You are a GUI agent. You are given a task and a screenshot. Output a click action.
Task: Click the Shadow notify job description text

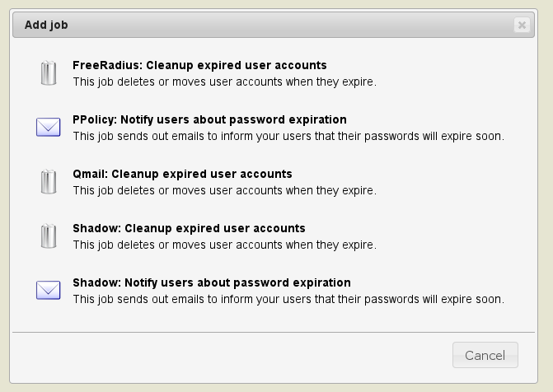point(288,299)
